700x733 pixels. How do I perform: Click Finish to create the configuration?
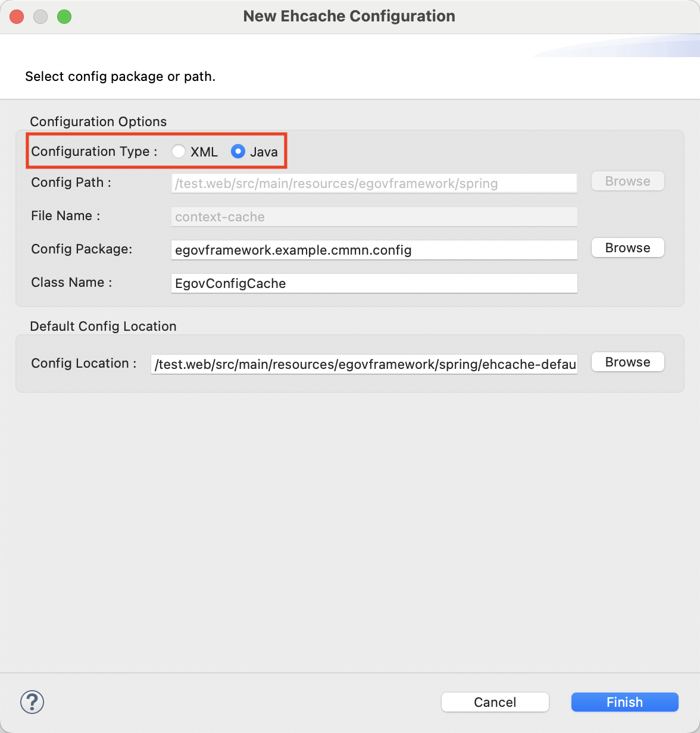(x=624, y=702)
